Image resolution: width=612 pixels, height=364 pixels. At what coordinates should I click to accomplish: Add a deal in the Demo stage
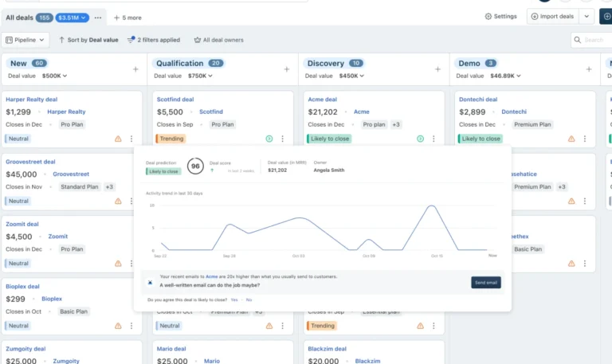pos(589,69)
